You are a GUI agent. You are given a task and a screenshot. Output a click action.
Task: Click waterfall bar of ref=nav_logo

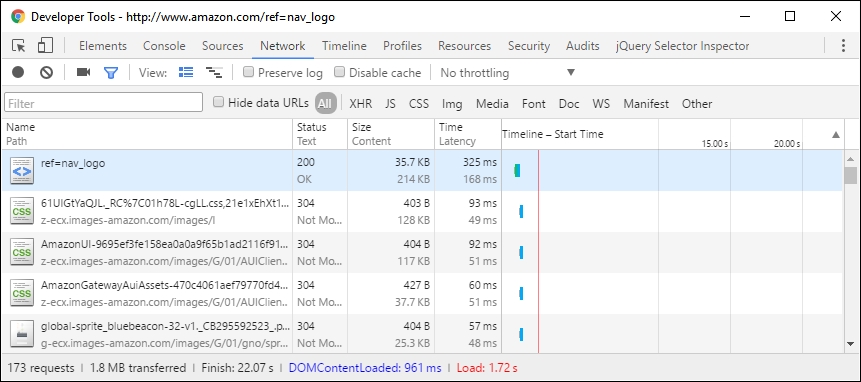[x=517, y=171]
